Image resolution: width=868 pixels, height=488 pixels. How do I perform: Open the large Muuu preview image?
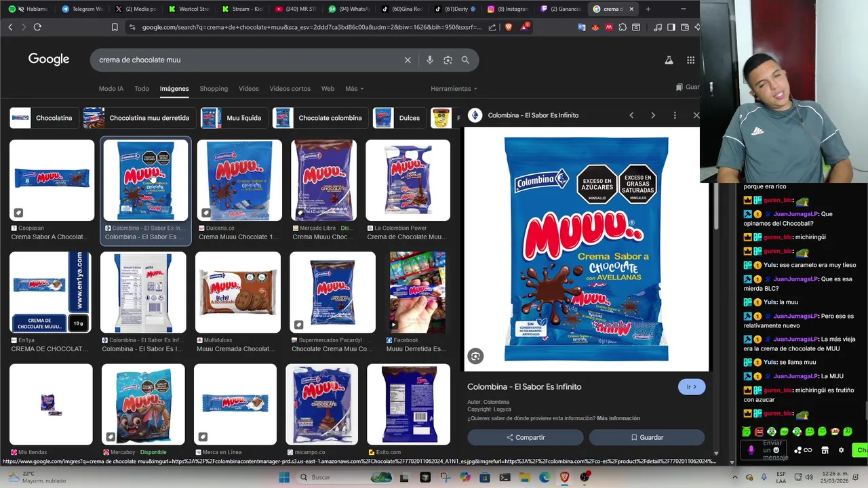[x=587, y=249]
